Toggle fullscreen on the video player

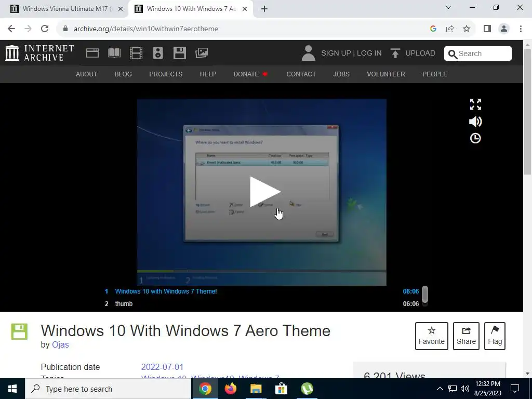click(475, 104)
